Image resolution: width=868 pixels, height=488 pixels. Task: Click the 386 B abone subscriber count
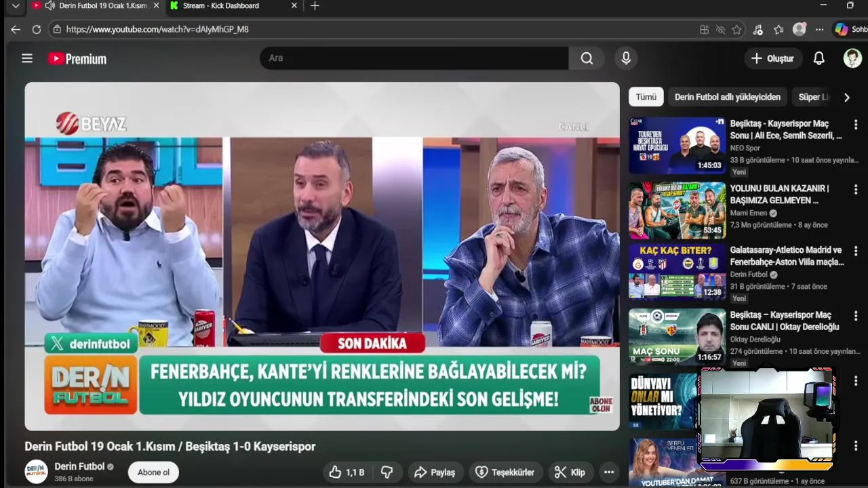(x=74, y=479)
